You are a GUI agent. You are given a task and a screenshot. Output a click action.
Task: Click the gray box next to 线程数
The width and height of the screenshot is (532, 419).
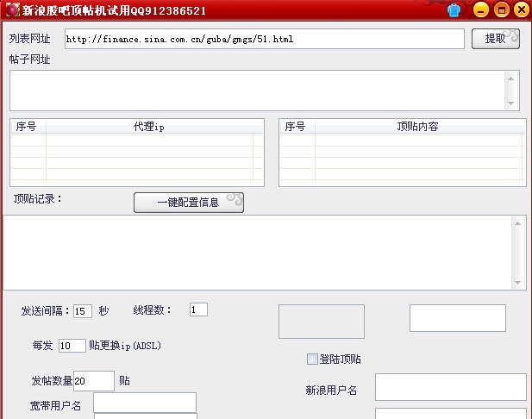click(x=322, y=322)
